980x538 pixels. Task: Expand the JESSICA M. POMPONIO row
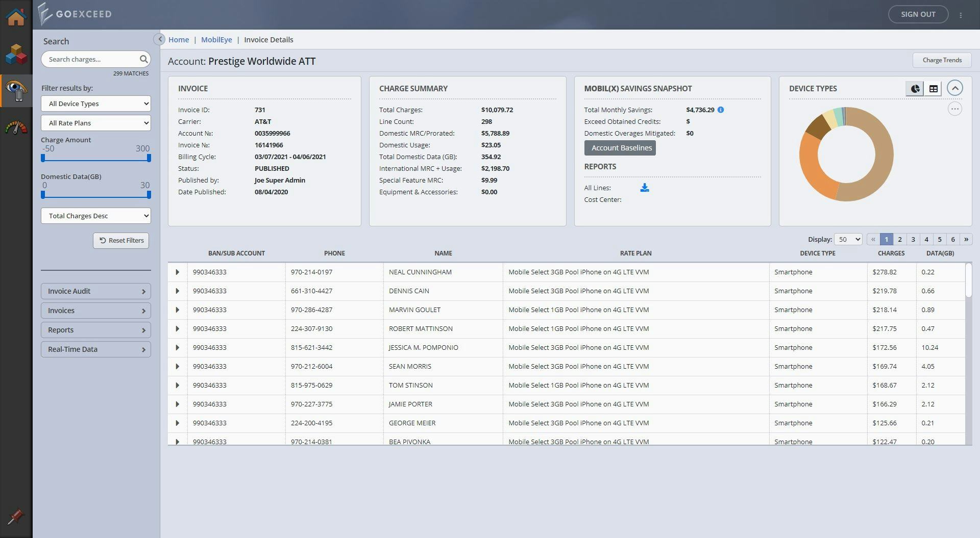(x=177, y=348)
